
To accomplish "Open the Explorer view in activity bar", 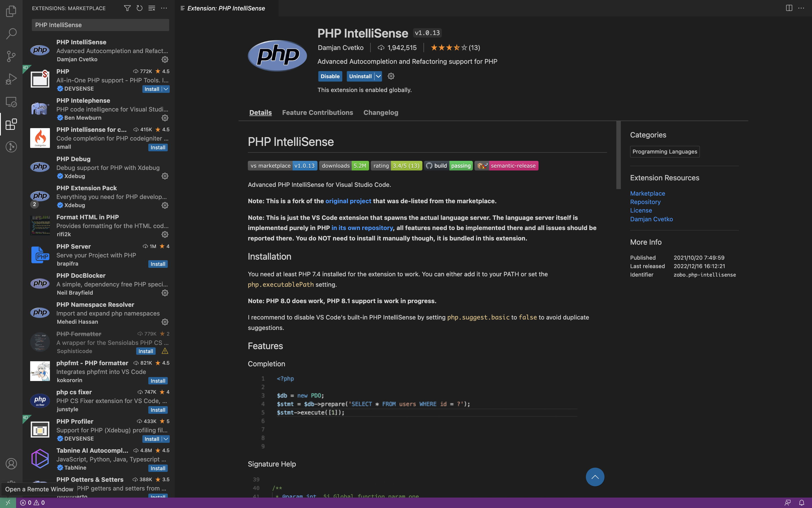I will click(x=11, y=11).
